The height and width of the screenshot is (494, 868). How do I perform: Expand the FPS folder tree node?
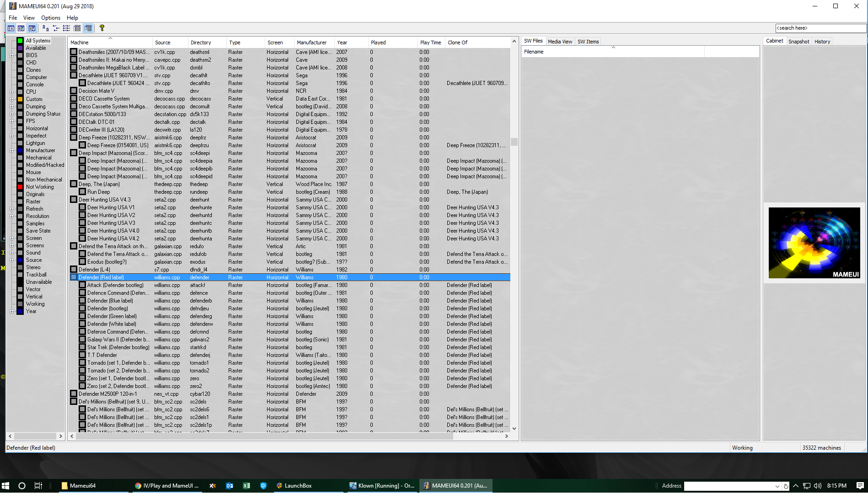(12, 121)
